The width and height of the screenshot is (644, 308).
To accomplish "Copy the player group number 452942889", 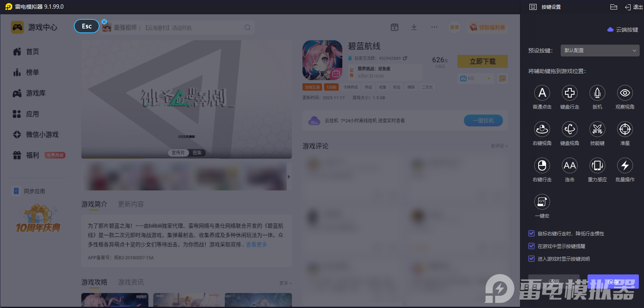I will click(x=405, y=58).
